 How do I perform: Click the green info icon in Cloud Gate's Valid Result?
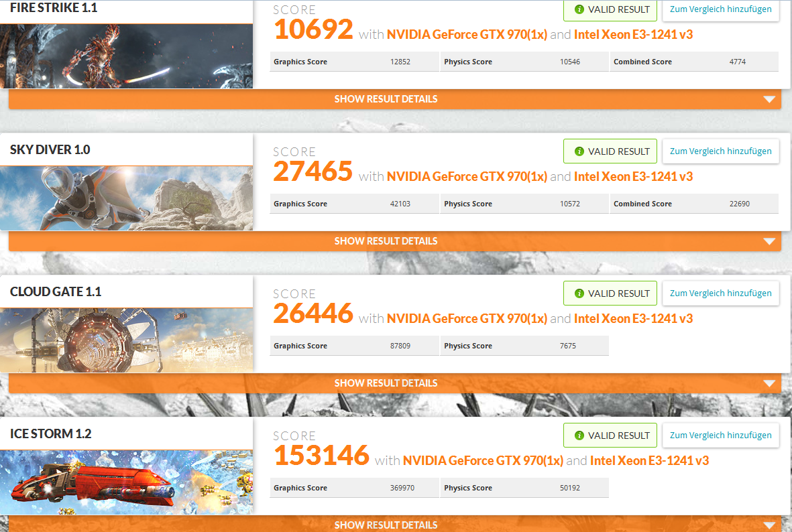click(x=579, y=293)
